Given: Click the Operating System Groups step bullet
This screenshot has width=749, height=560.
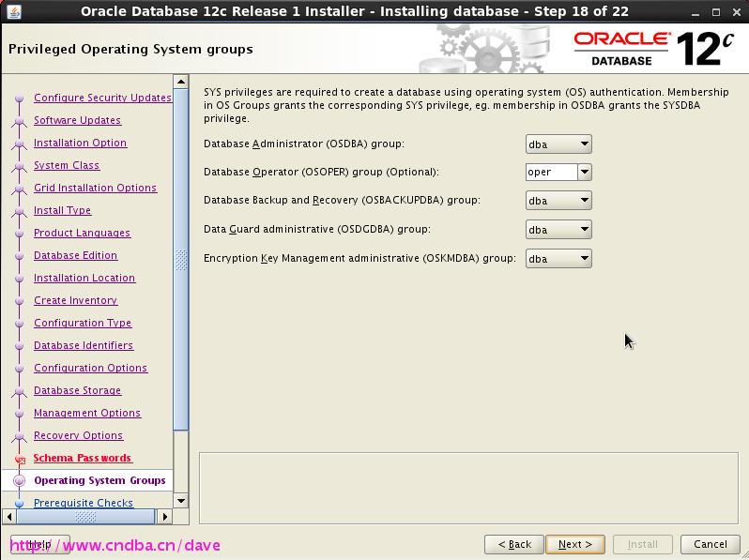Looking at the screenshot, I should coord(20,481).
